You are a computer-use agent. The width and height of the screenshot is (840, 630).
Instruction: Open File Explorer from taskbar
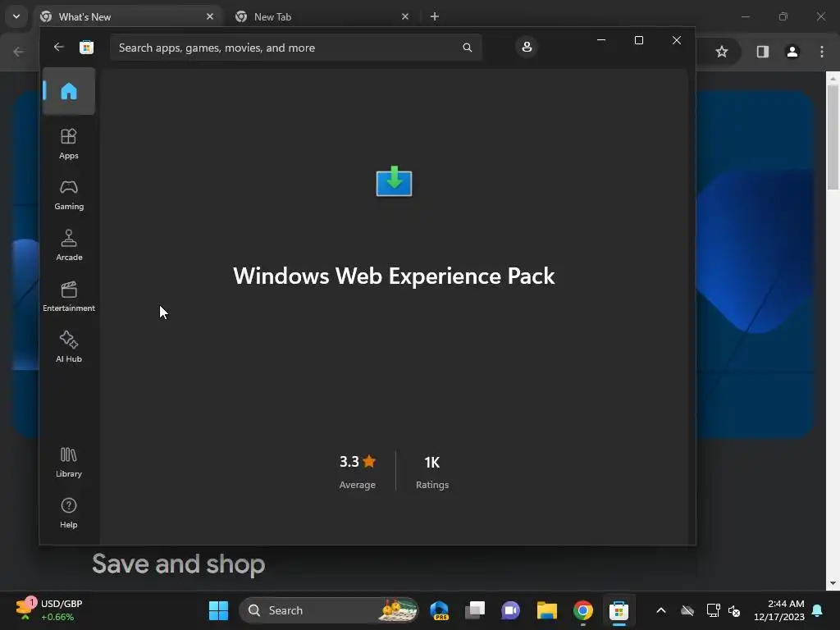pyautogui.click(x=547, y=610)
